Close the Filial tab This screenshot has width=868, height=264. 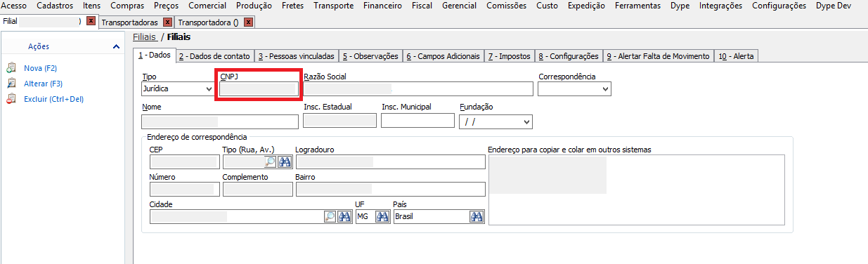point(91,22)
